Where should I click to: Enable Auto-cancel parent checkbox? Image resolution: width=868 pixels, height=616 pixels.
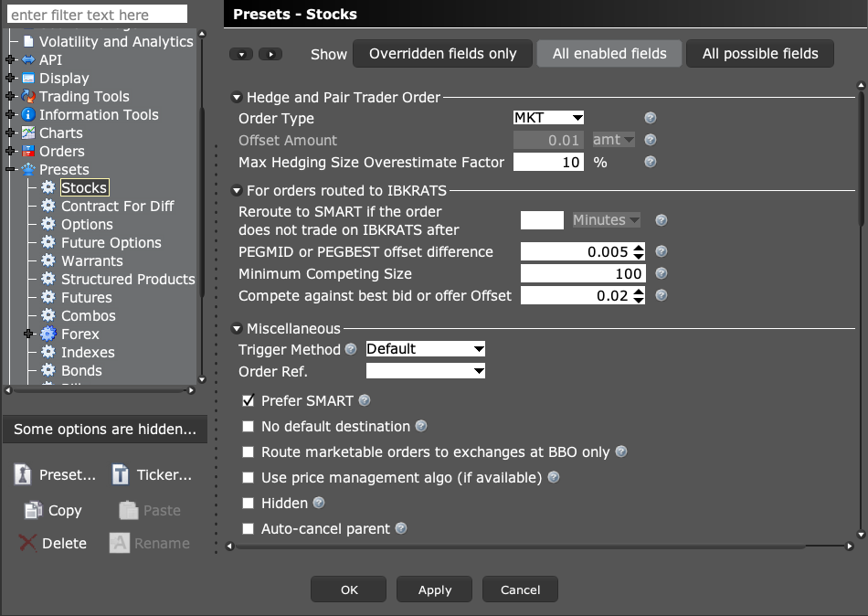click(248, 528)
